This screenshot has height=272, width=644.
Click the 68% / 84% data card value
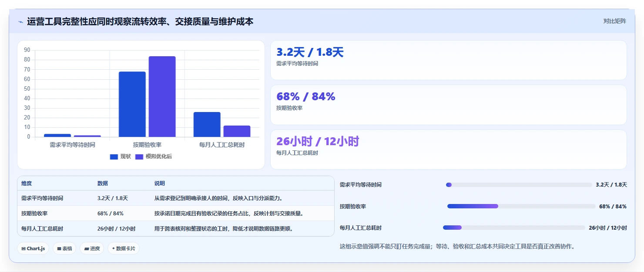click(x=306, y=97)
